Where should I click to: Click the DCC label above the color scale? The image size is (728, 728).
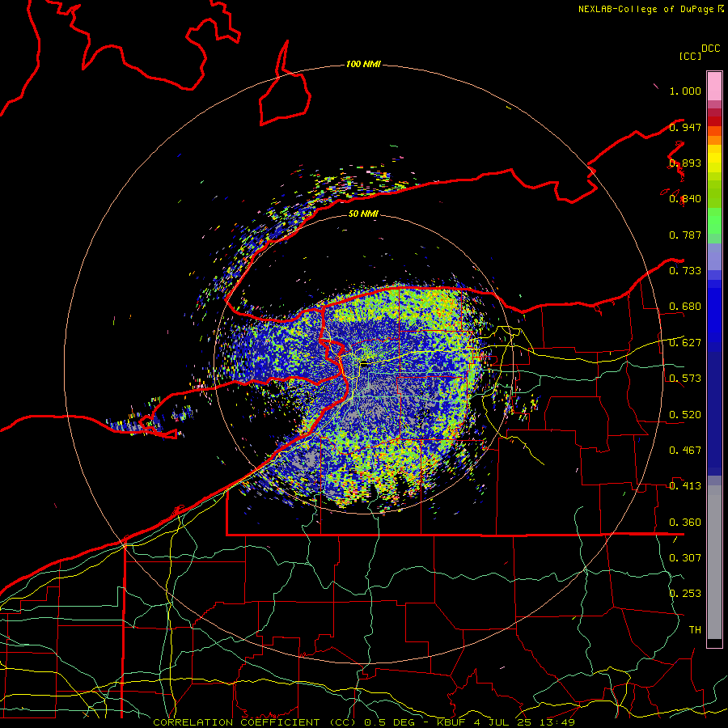[x=710, y=49]
